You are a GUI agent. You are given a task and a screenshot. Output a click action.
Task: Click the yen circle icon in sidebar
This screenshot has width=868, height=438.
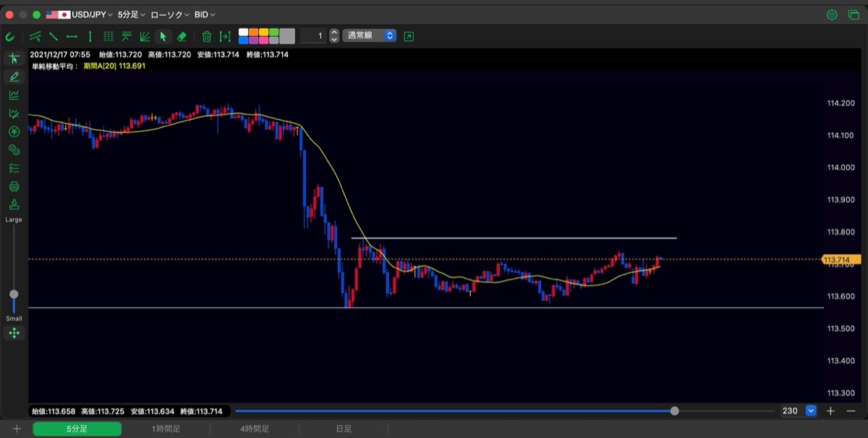click(x=14, y=132)
